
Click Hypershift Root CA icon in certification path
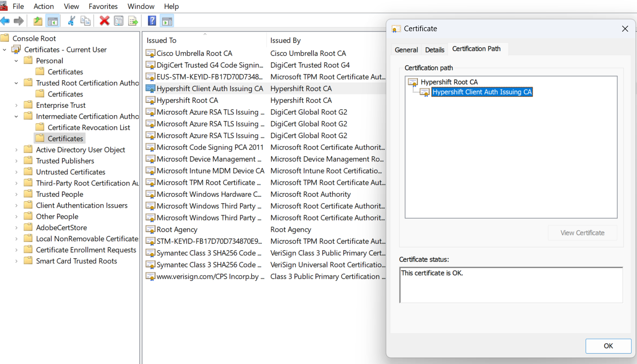(413, 82)
